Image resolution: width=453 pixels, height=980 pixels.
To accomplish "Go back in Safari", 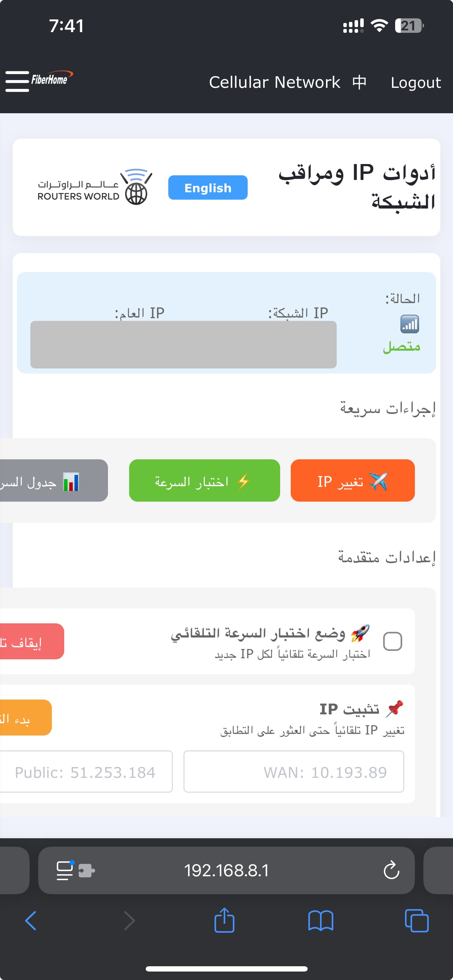I will click(x=31, y=921).
